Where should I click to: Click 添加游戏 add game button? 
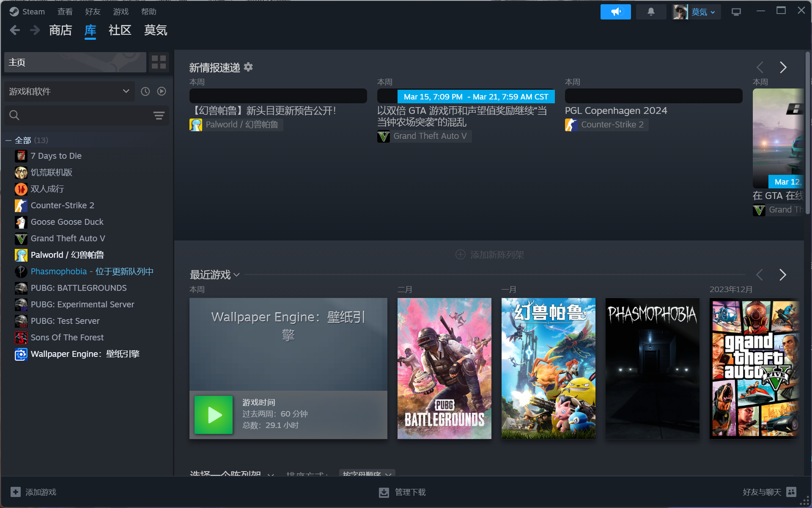[33, 492]
